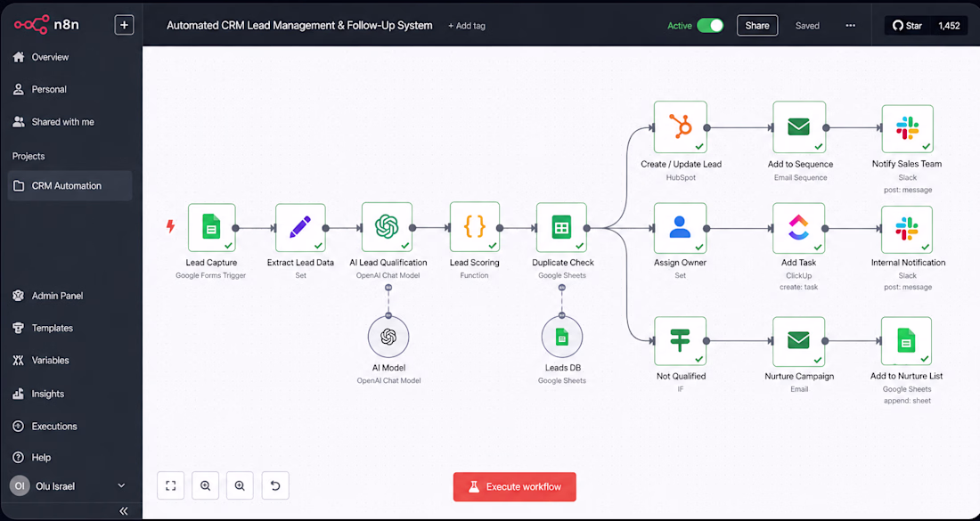Click the reset zoom arrow button
The image size is (980, 521).
(275, 486)
